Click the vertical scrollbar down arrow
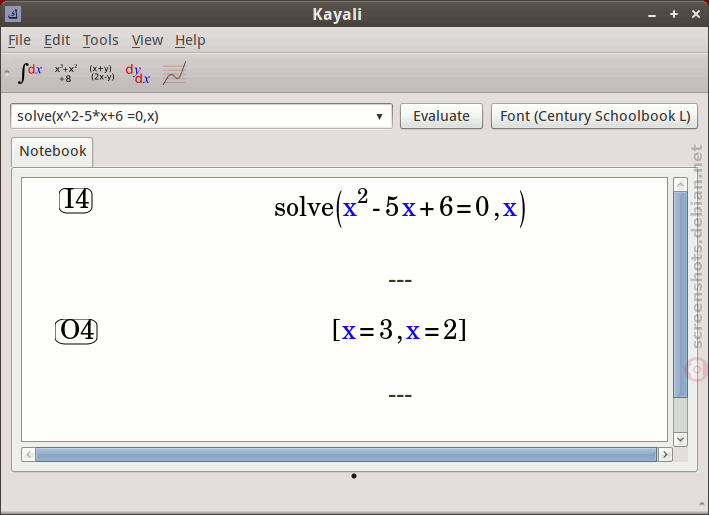Screen dimensions: 709x515 click(680, 439)
